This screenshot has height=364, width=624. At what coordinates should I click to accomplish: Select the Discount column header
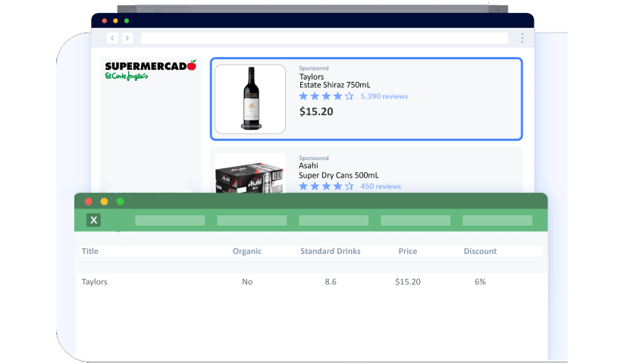pos(481,251)
